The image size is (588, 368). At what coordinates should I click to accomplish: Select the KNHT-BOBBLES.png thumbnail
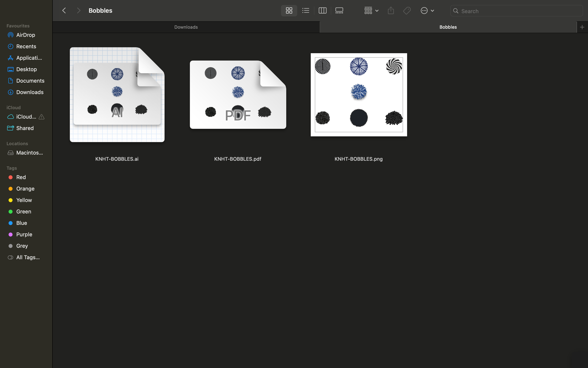(358, 94)
